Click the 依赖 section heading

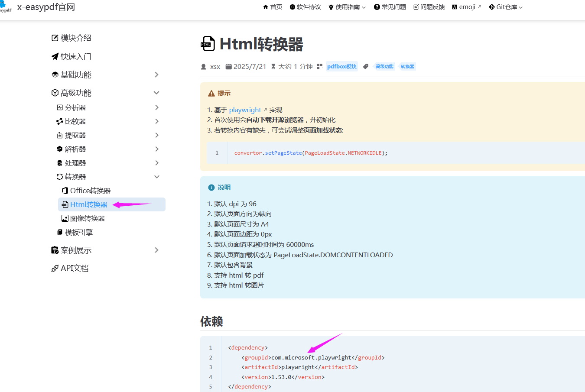pyautogui.click(x=211, y=321)
